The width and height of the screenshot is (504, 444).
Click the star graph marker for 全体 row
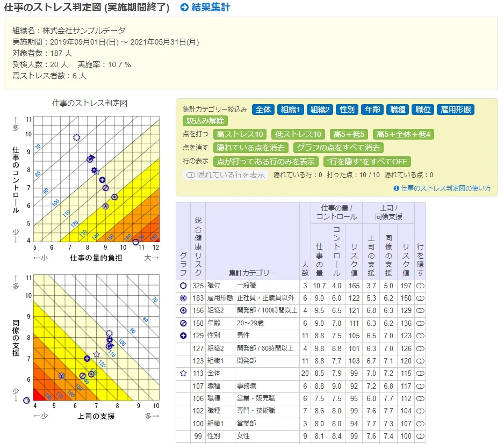(183, 373)
